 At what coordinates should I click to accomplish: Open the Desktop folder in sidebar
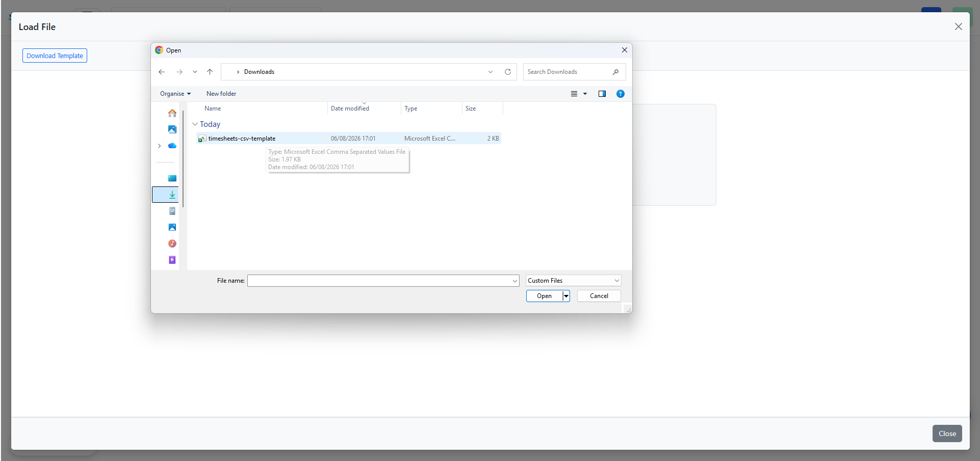pyautogui.click(x=172, y=178)
